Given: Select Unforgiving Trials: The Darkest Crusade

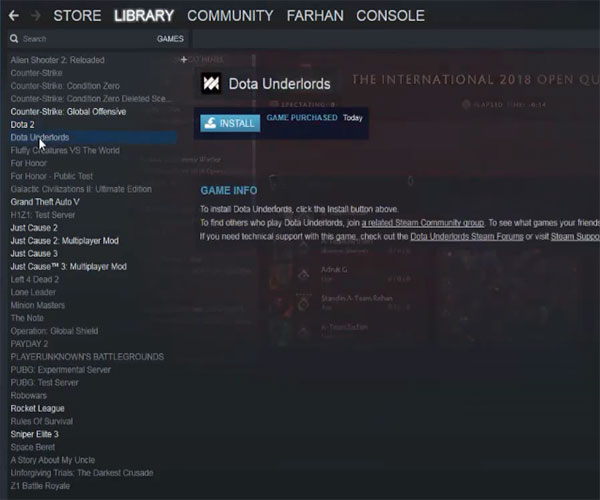Looking at the screenshot, I should point(82,473).
